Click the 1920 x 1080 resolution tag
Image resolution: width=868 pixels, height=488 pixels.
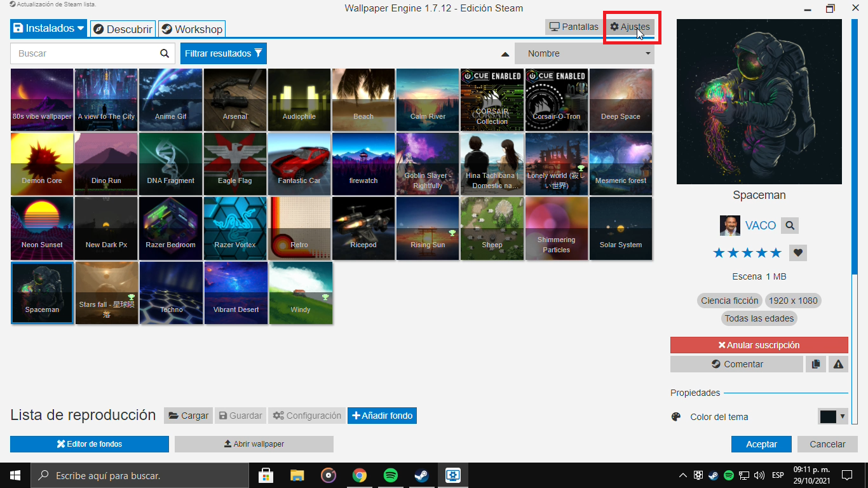tap(793, 301)
